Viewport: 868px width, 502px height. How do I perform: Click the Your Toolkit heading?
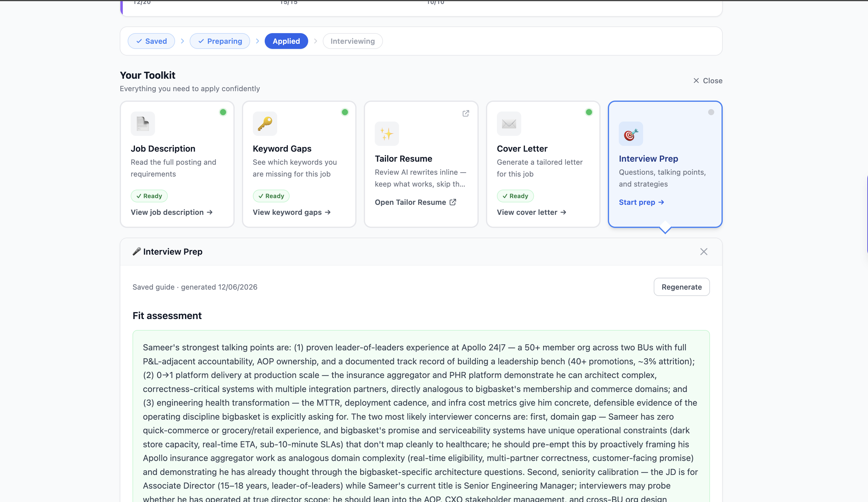tap(147, 75)
